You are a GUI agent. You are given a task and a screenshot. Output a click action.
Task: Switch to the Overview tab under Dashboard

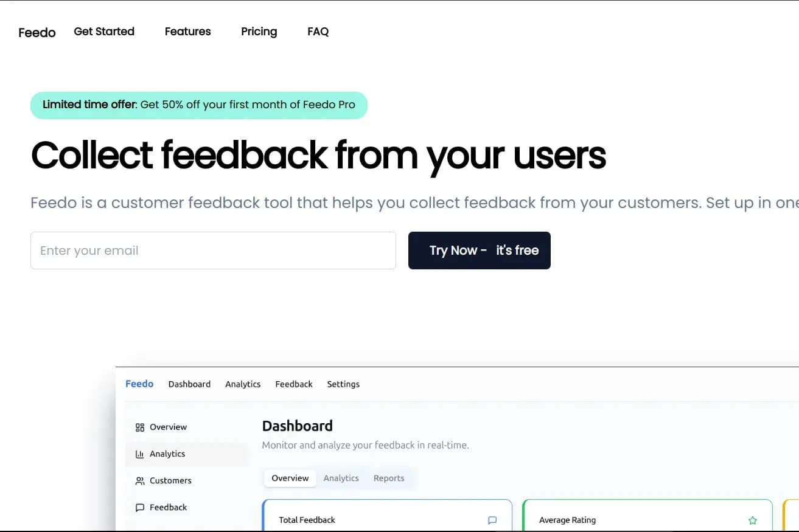pyautogui.click(x=290, y=478)
